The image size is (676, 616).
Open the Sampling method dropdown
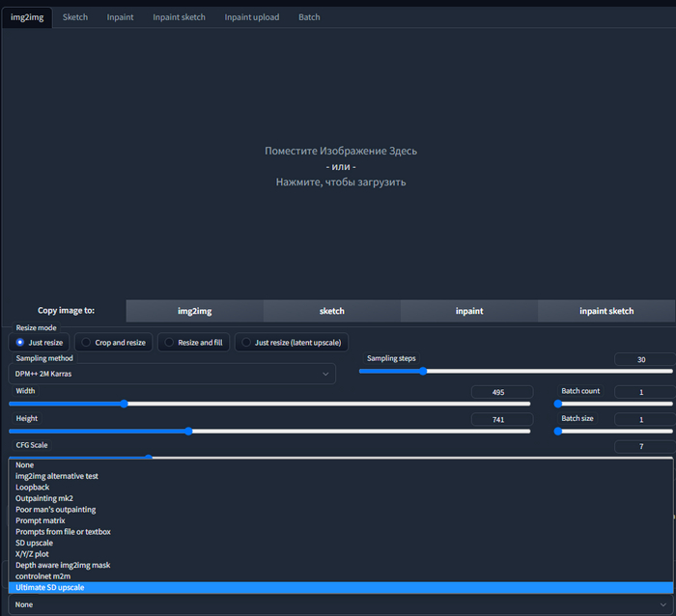tap(171, 374)
